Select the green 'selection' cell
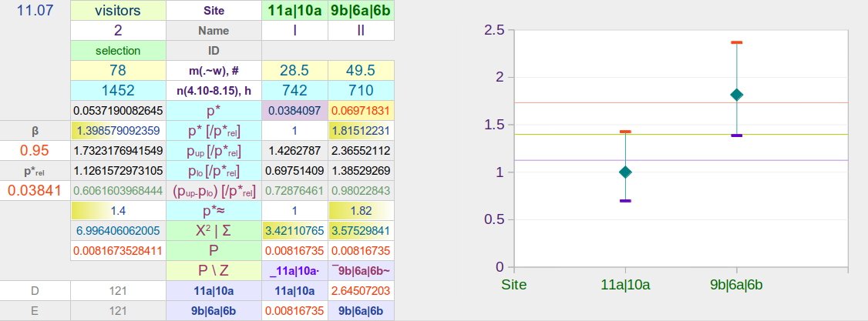This screenshot has width=868, height=321. 118,51
